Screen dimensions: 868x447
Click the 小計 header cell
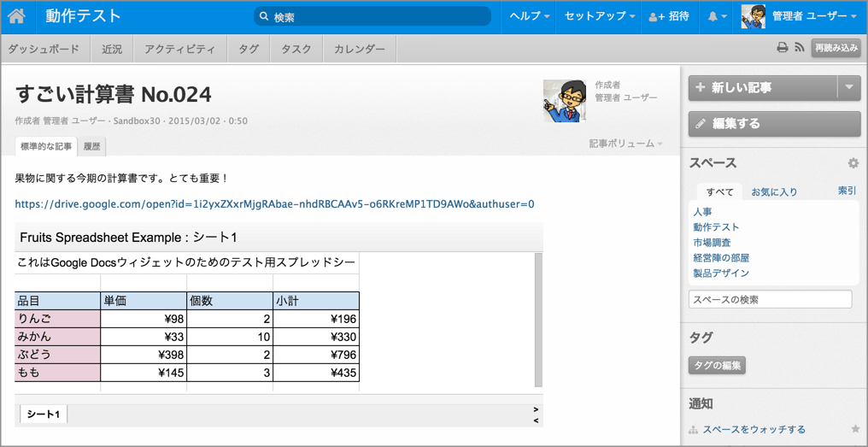(316, 301)
